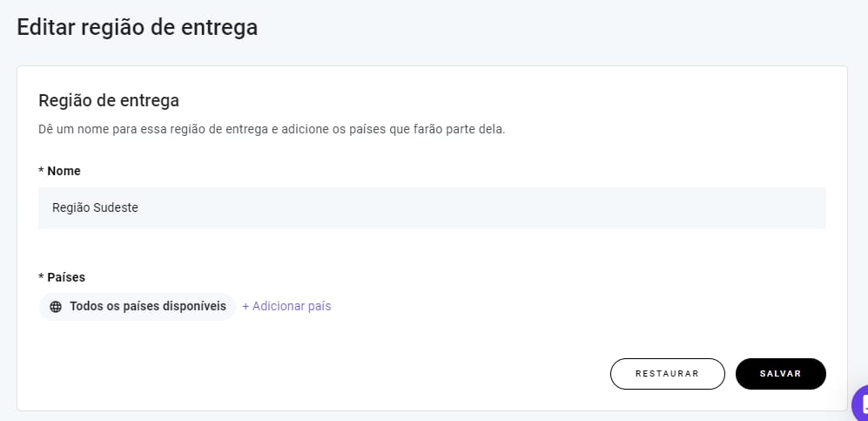Click the Nome input field
The image size is (868, 421).
pos(431,208)
